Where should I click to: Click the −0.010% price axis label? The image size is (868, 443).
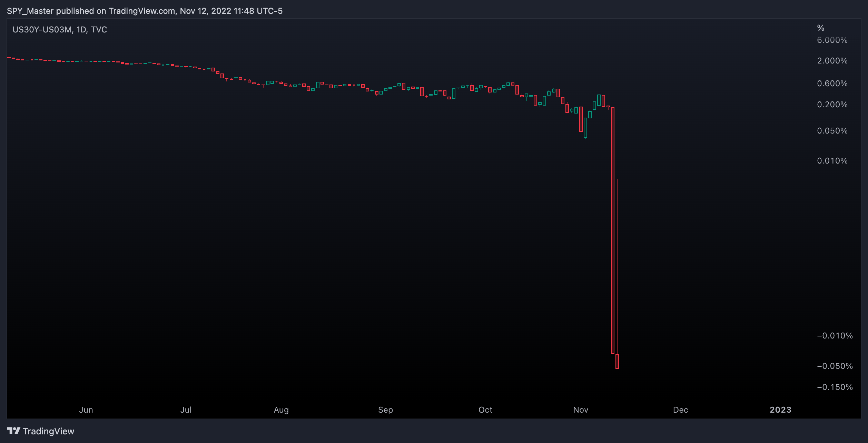tap(835, 336)
